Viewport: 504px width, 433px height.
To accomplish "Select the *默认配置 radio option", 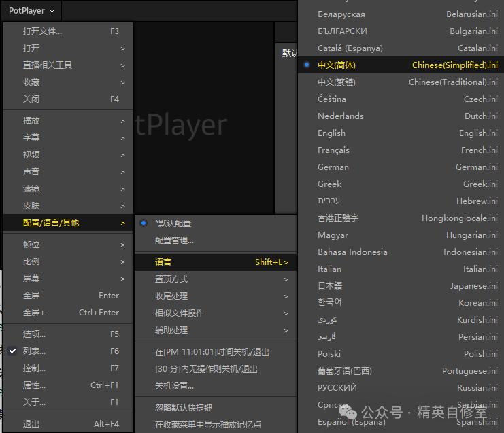I will 173,223.
